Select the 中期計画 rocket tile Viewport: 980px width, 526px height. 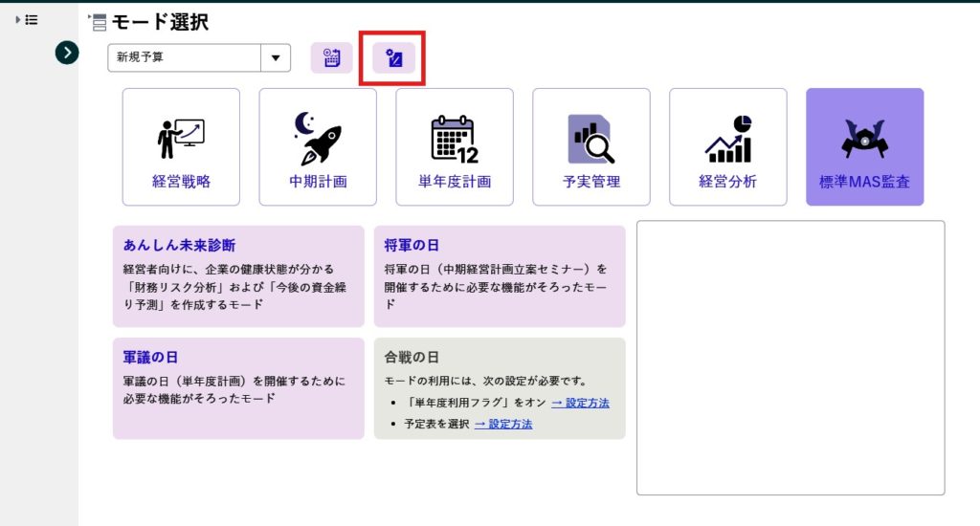pos(318,147)
